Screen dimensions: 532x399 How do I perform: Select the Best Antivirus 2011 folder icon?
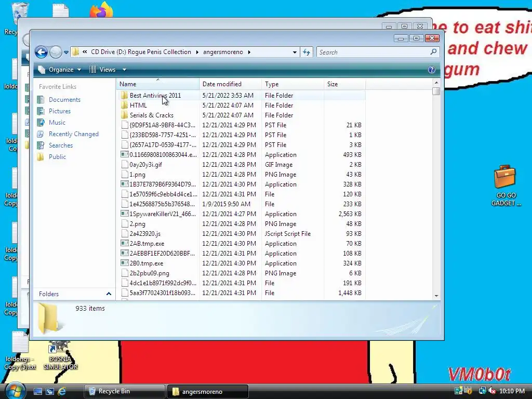(x=125, y=96)
